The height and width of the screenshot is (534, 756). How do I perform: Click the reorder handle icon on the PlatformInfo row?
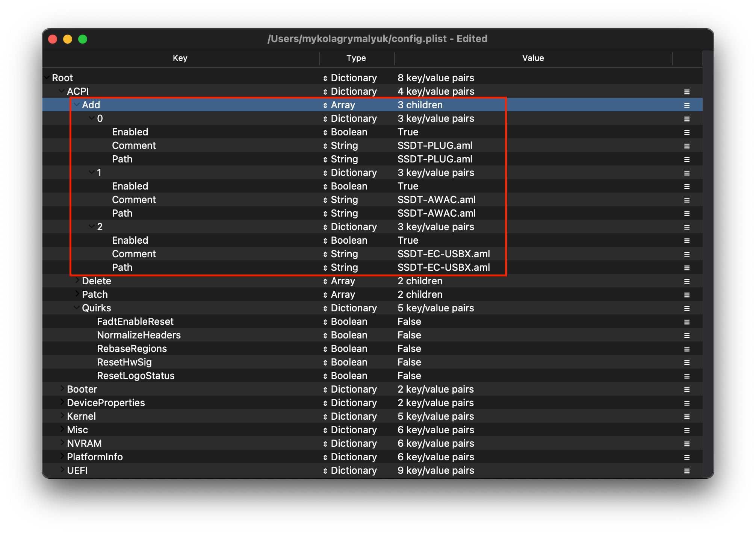686,457
